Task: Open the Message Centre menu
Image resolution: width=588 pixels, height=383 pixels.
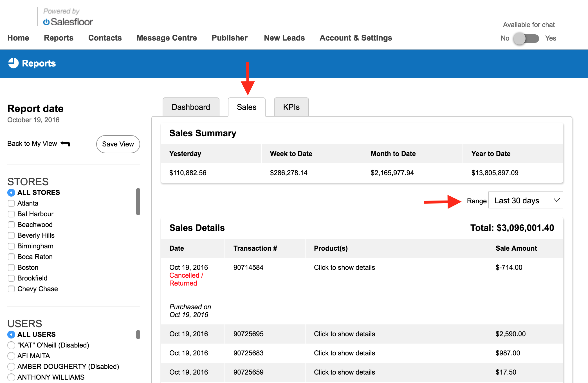Action: [x=167, y=38]
